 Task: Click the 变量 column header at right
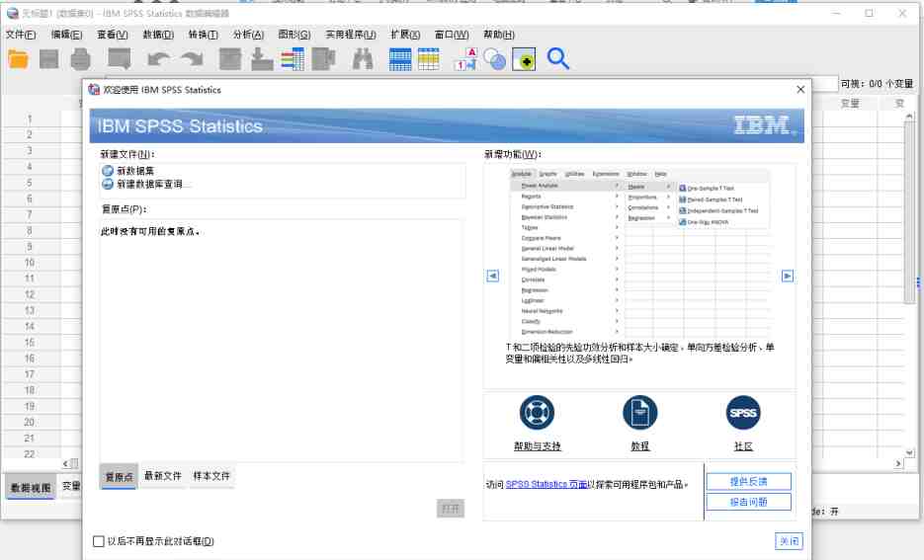(850, 104)
